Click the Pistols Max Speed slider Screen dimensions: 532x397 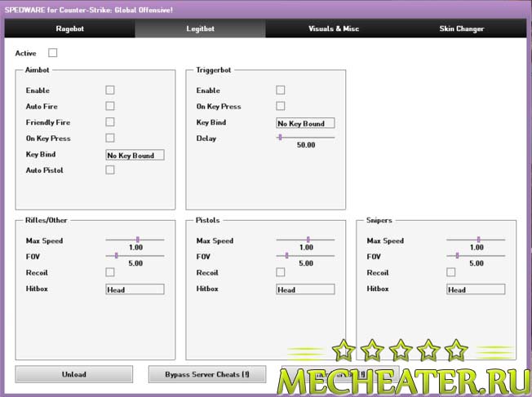pos(305,240)
